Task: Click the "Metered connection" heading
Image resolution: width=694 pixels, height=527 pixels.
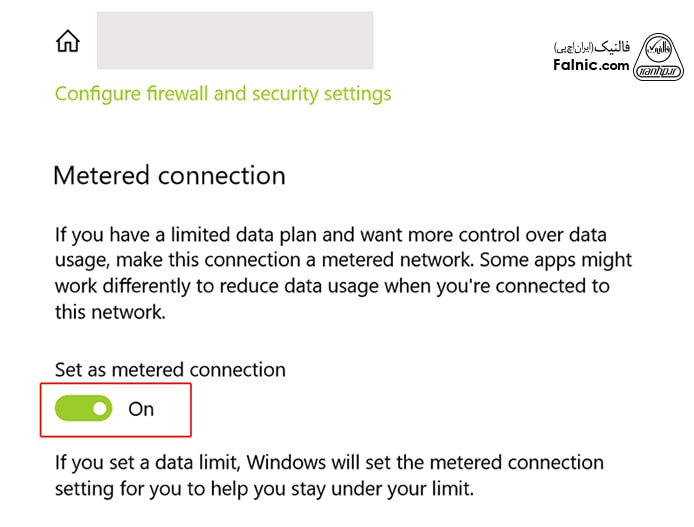Action: point(169,176)
